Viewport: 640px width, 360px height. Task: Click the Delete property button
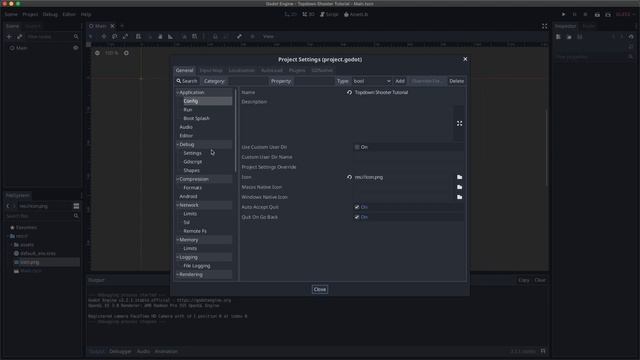456,81
